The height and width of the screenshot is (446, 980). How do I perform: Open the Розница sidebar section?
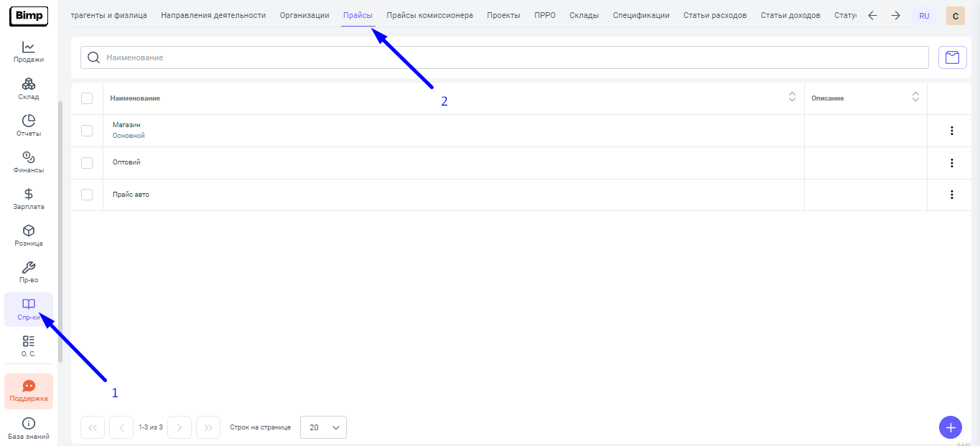click(29, 236)
